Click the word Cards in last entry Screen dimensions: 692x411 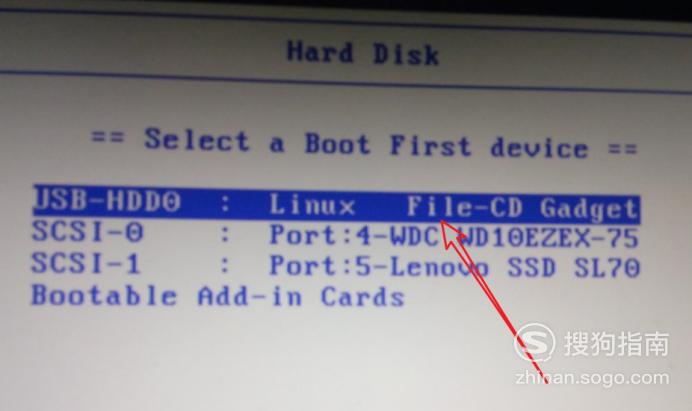tap(362, 297)
